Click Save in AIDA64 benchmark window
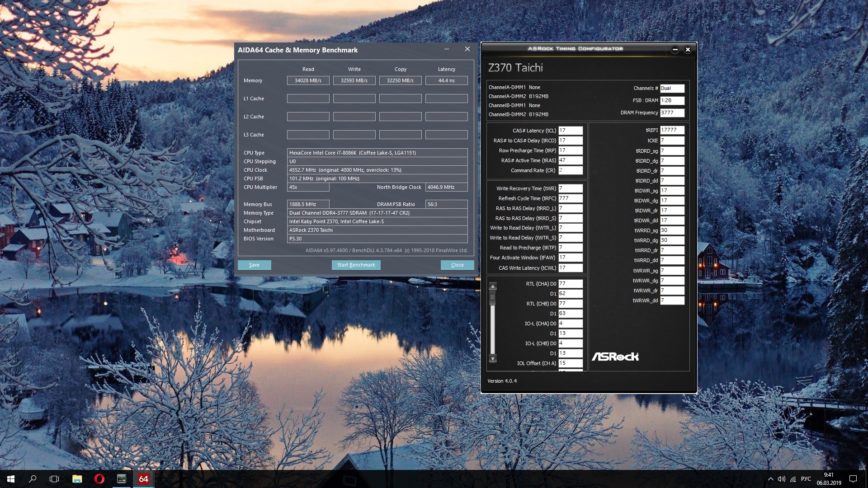This screenshot has width=868, height=488. point(254,265)
